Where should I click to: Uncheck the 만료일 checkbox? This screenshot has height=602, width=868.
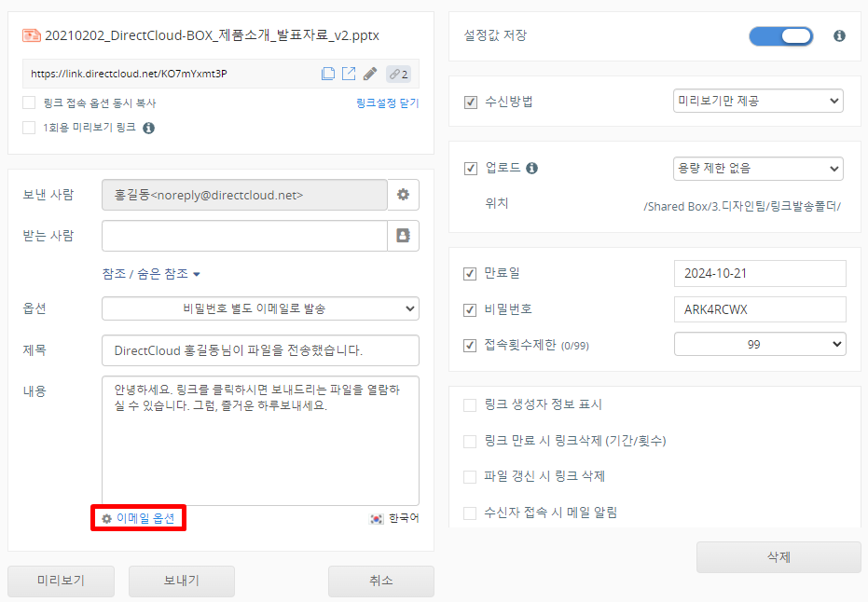(x=470, y=274)
